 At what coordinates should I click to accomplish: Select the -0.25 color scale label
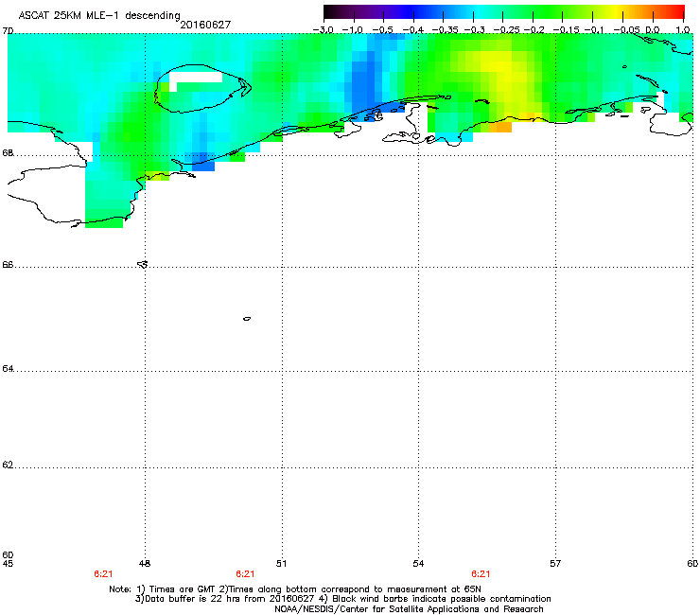[x=506, y=30]
